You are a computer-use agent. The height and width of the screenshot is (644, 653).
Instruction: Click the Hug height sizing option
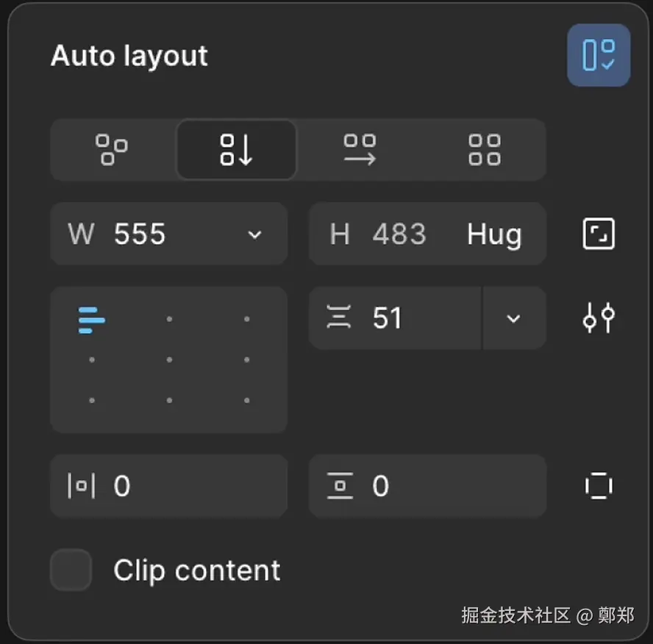[x=494, y=235]
